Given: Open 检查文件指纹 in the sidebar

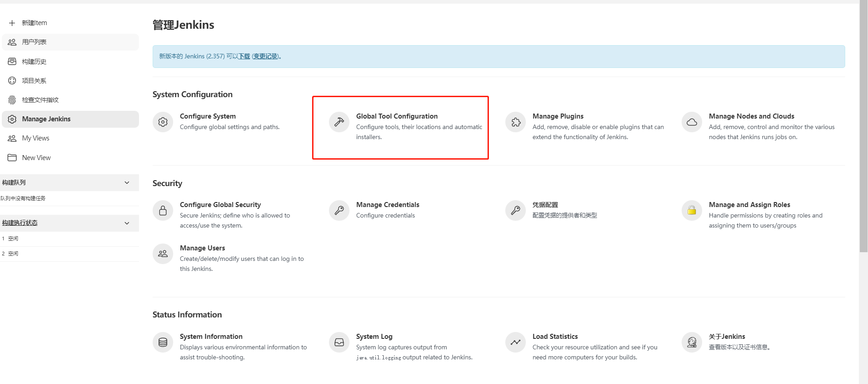Looking at the screenshot, I should coord(70,100).
